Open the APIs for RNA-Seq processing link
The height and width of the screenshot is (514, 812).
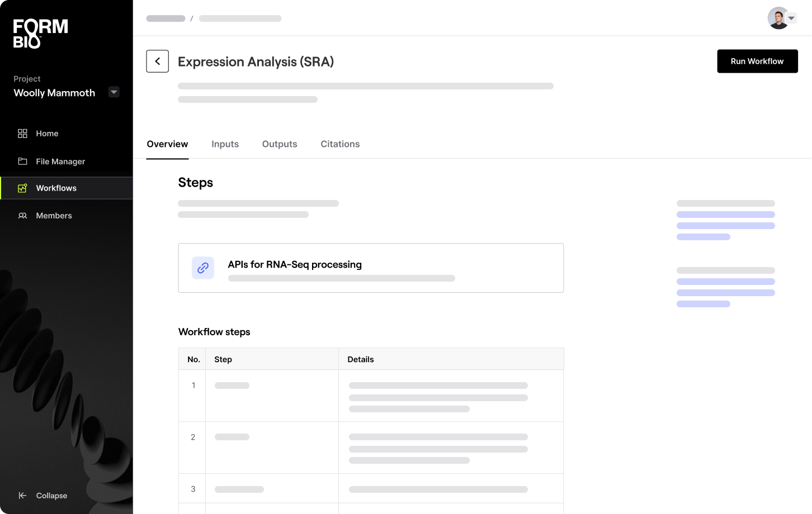point(295,265)
